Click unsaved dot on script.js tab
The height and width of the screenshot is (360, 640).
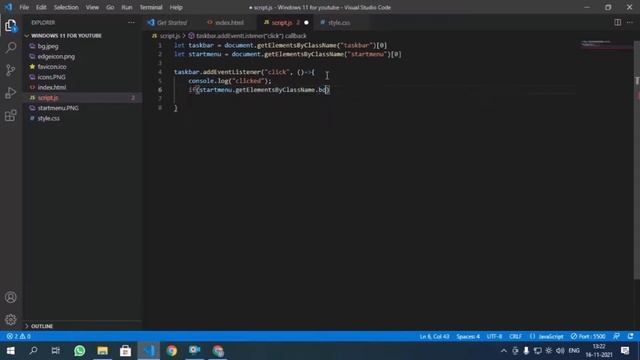[x=306, y=22]
